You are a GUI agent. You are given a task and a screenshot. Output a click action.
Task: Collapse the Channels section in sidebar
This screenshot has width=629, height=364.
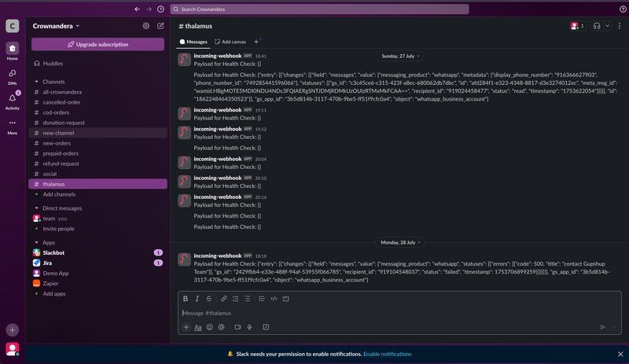coord(37,82)
